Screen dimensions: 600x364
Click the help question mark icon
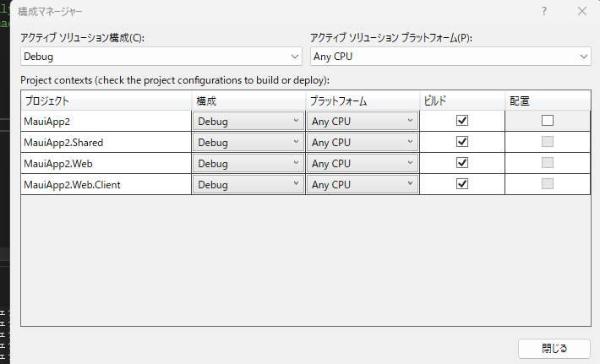click(544, 12)
